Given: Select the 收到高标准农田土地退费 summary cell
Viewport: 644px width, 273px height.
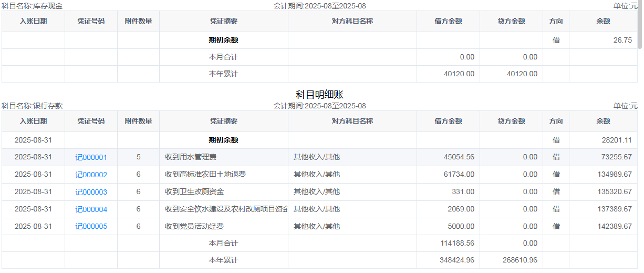Looking at the screenshot, I should pos(205,175).
